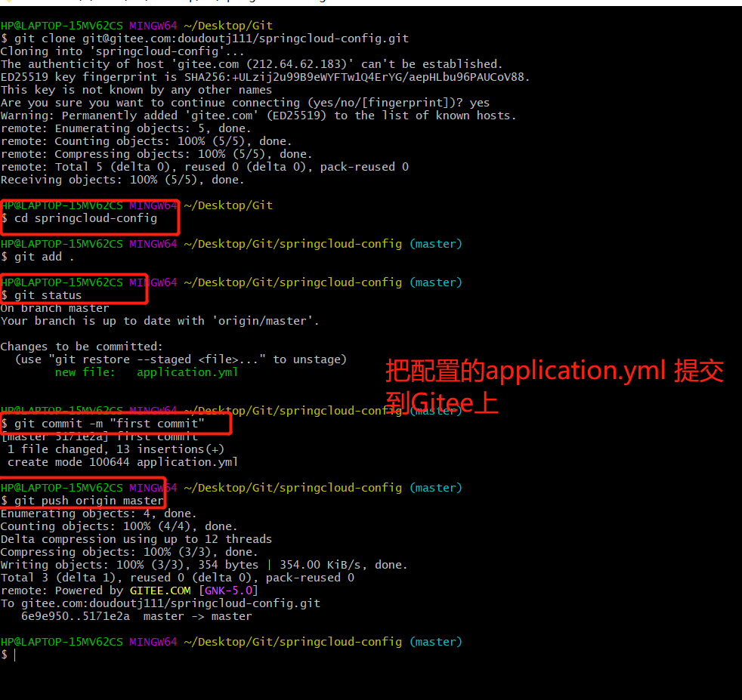Select "Compressing objects: 100% (3/3), done." line
The height and width of the screenshot is (700, 742).
129,552
